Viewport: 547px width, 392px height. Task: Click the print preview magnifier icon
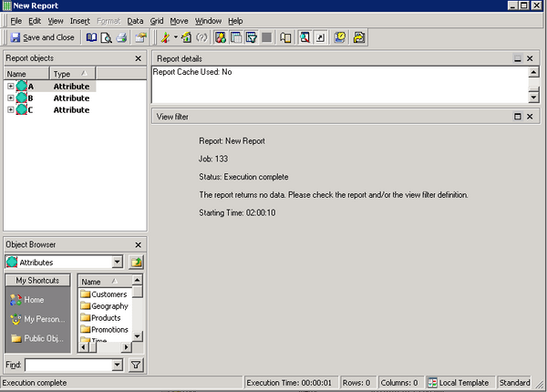pos(106,37)
